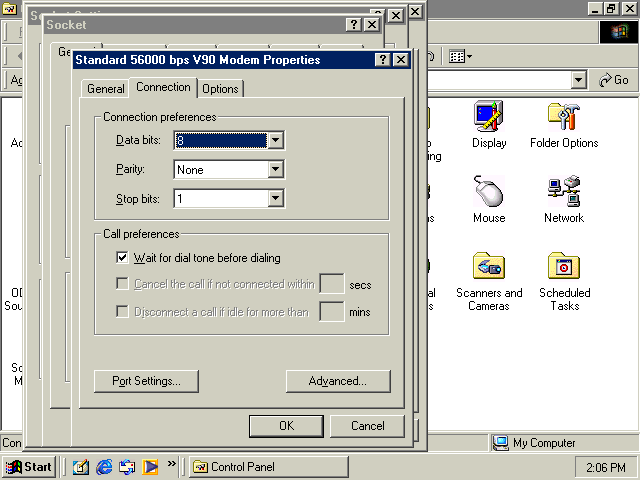Screen dimensions: 640x480
Task: Click the Advanced button
Action: pos(338,381)
